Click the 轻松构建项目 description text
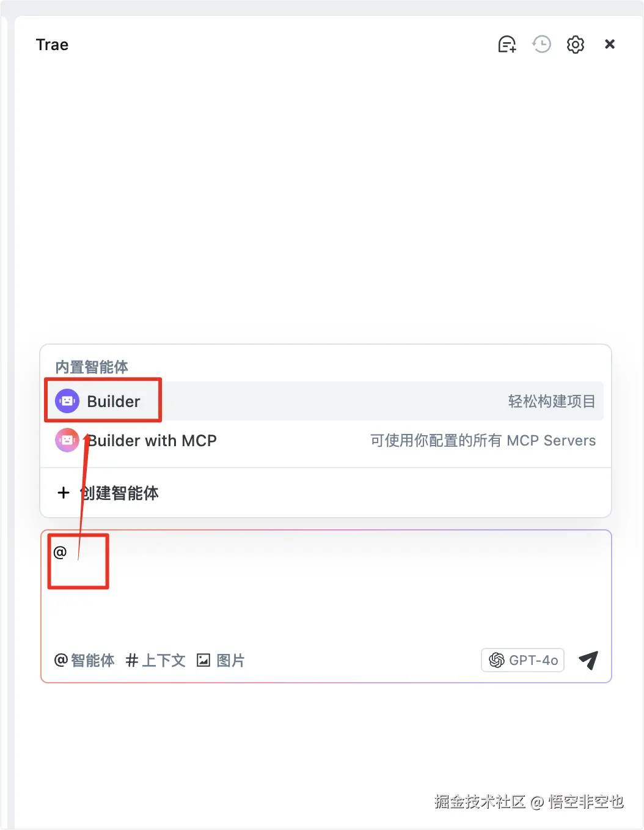The width and height of the screenshot is (644, 830). (552, 402)
